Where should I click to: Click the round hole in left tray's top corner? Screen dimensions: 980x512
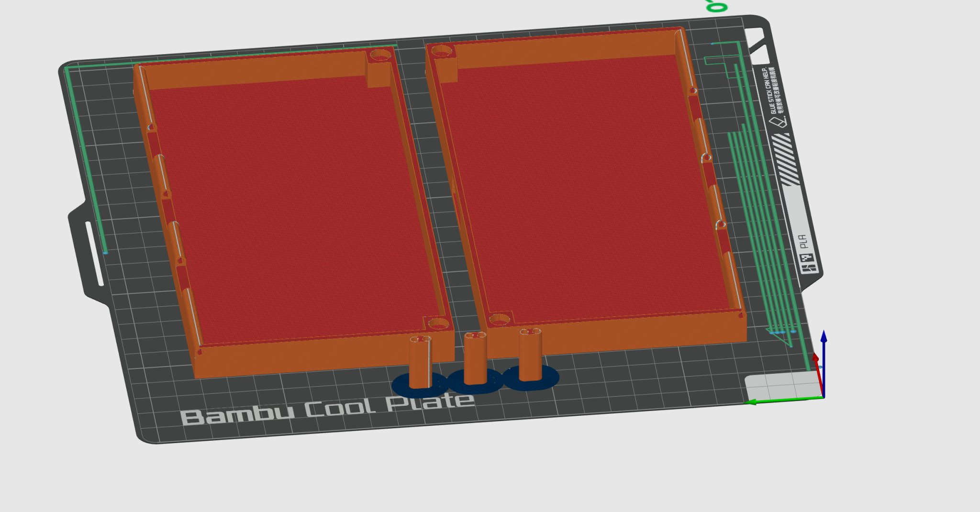tap(380, 56)
